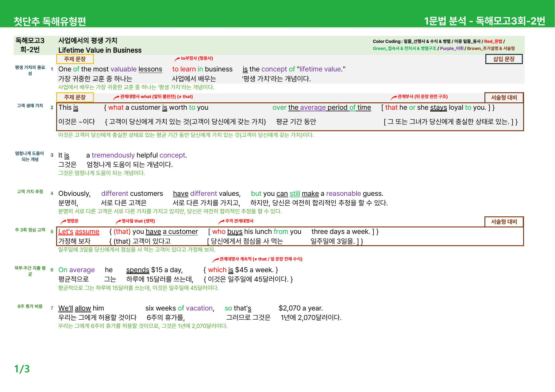This screenshot has height=392, width=555.
Task: Click the phrase 'spends $15 a day,'
Action: tap(155, 270)
